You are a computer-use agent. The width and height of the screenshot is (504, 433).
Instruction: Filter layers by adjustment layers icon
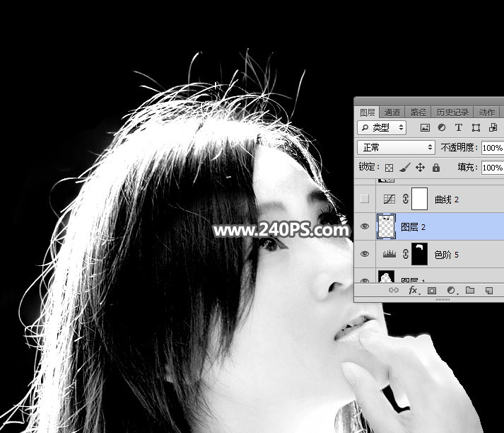tap(442, 128)
